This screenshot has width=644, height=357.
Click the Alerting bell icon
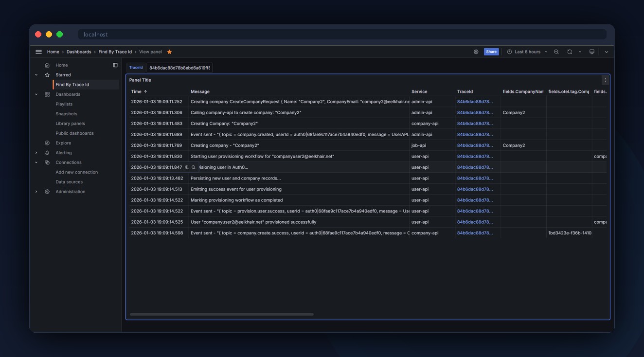[47, 152]
